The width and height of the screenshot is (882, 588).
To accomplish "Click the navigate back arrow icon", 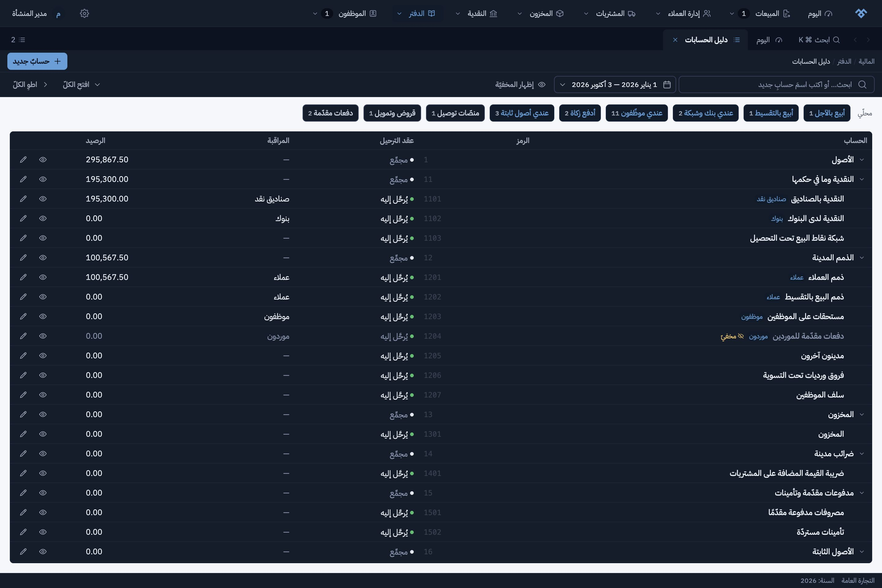I will (868, 40).
